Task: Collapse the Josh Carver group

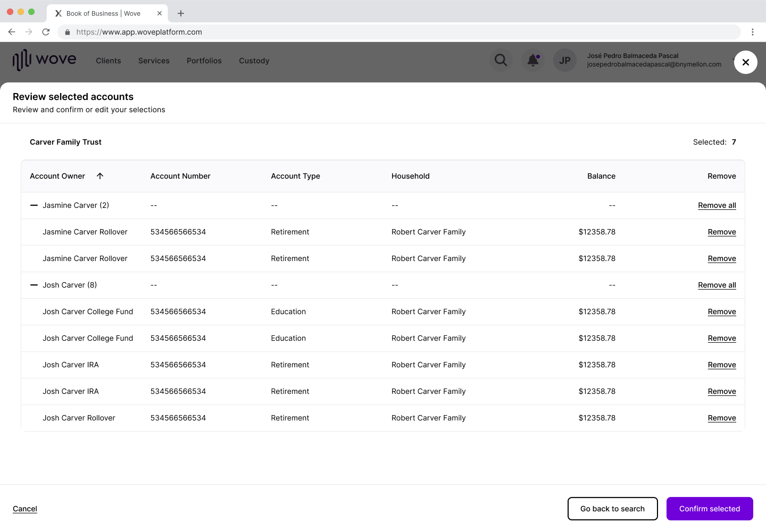Action: [x=34, y=285]
